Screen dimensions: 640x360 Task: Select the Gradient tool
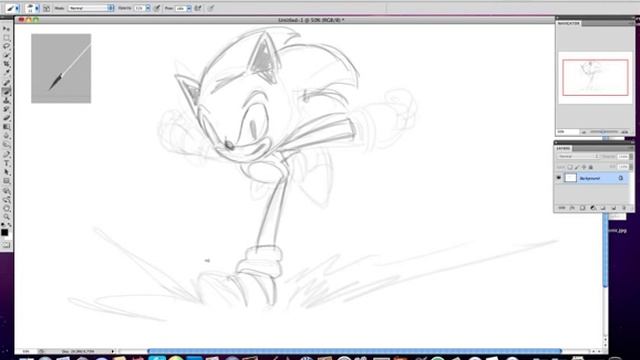pyautogui.click(x=6, y=127)
